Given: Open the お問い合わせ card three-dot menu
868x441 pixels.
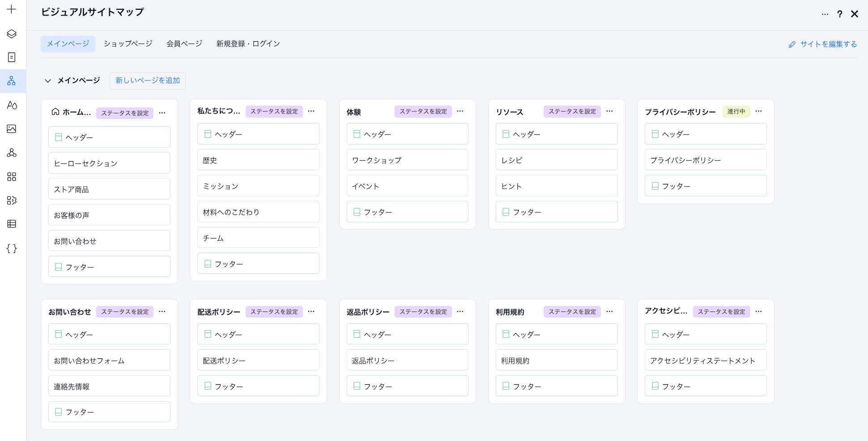Looking at the screenshot, I should (162, 312).
